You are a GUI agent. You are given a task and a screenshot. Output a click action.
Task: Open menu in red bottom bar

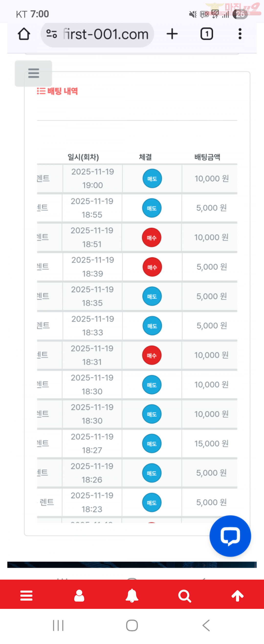pos(26,595)
